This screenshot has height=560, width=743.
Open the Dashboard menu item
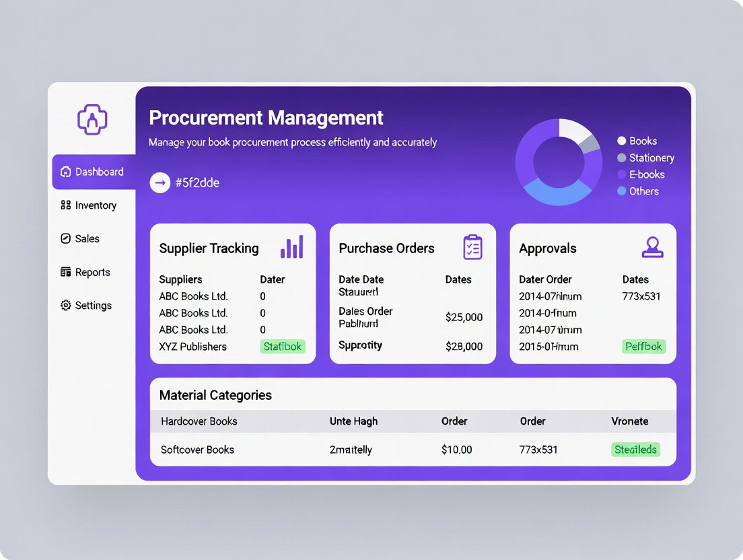point(94,172)
